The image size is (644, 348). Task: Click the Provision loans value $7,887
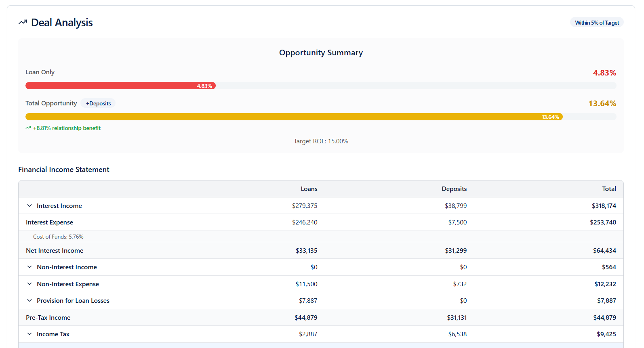308,301
